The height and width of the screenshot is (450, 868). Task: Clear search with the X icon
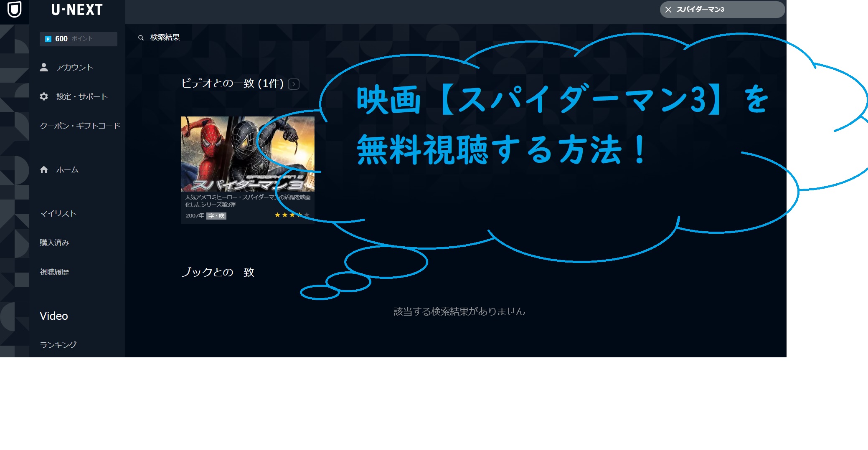pos(668,10)
